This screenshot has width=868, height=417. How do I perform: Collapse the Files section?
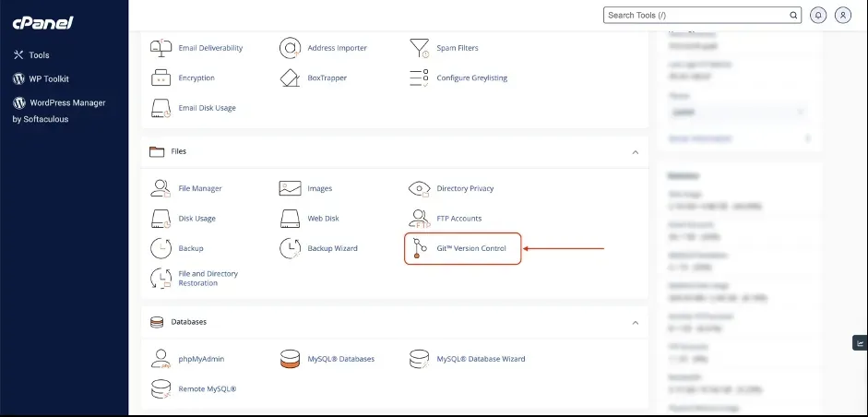[x=636, y=152]
